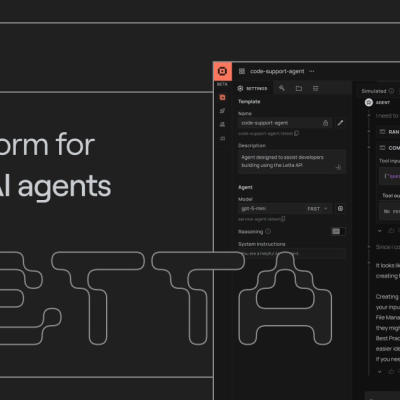
Task: Select the Settings tab
Action: (252, 88)
